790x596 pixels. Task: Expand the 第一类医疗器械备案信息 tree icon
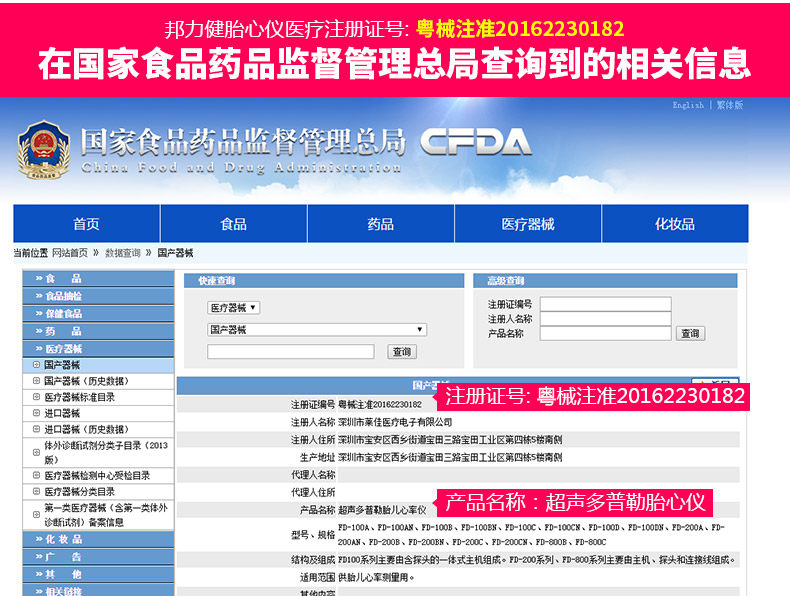click(36, 515)
